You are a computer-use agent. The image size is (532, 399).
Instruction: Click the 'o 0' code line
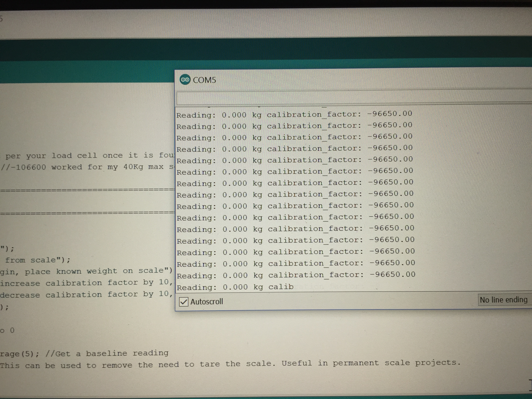[7, 330]
